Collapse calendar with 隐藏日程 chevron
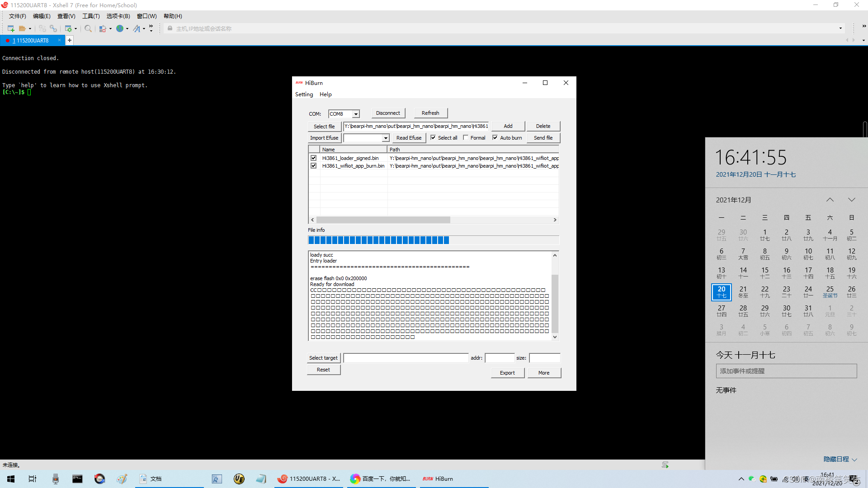 (x=854, y=460)
